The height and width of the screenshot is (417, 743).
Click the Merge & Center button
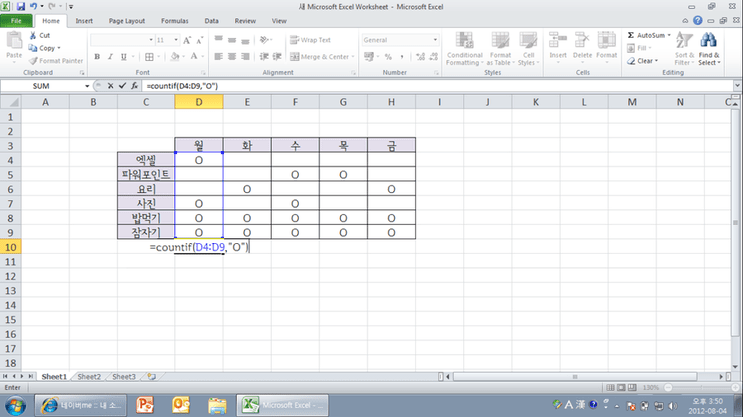(x=322, y=56)
